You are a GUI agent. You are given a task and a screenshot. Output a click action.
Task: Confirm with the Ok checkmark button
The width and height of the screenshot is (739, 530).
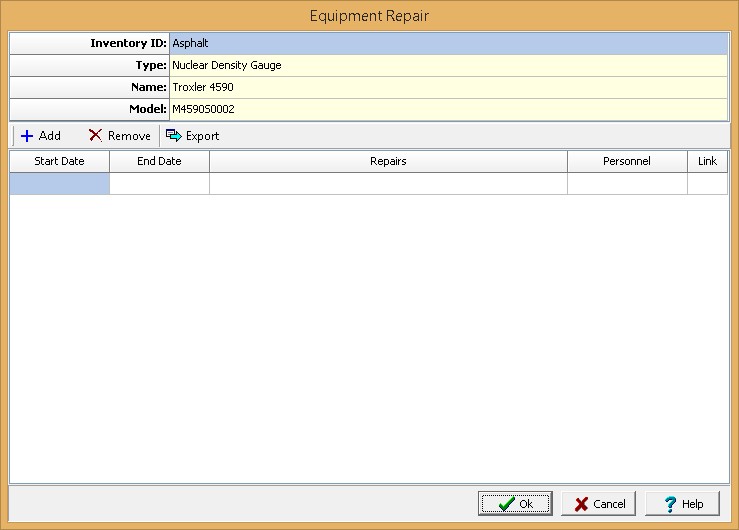click(515, 504)
